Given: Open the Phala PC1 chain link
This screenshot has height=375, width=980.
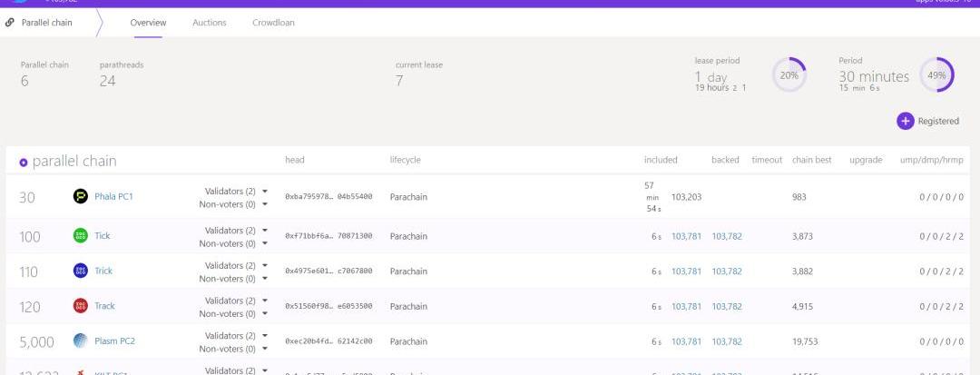Looking at the screenshot, I should (x=113, y=196).
